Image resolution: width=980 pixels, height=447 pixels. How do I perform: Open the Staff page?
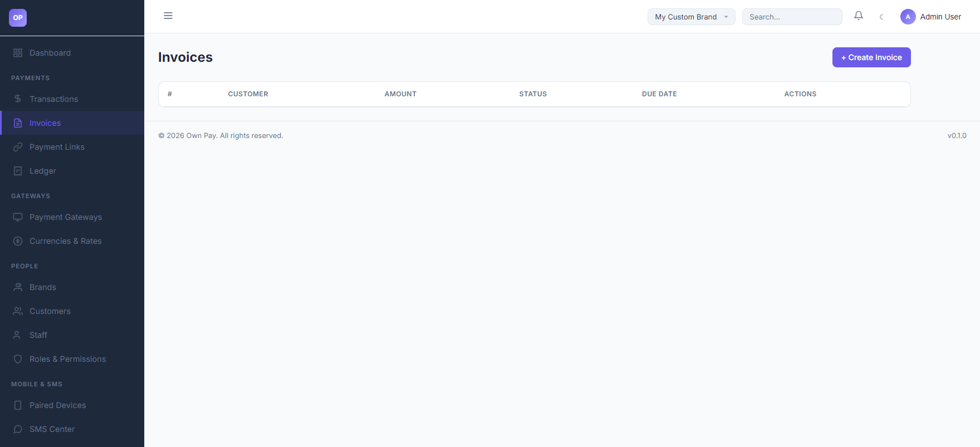72,335
